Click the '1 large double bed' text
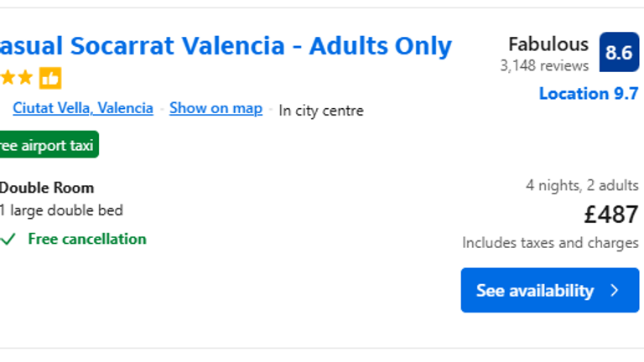The height and width of the screenshot is (362, 644). (61, 210)
